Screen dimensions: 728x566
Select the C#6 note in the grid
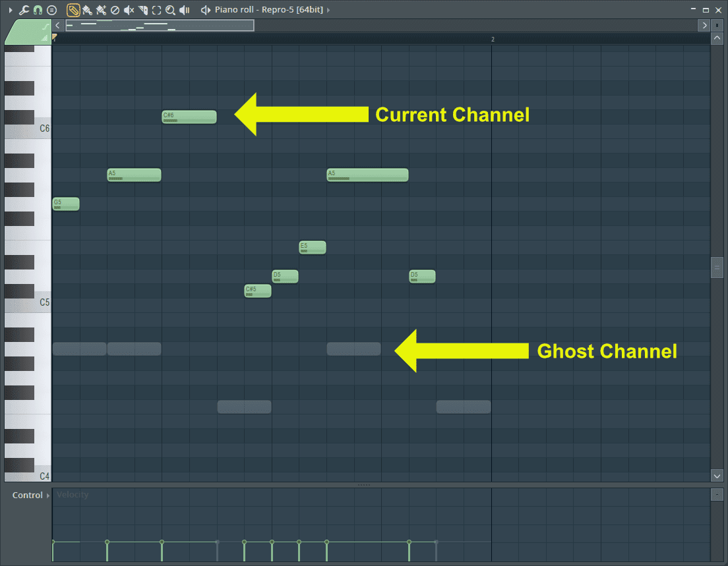point(189,117)
